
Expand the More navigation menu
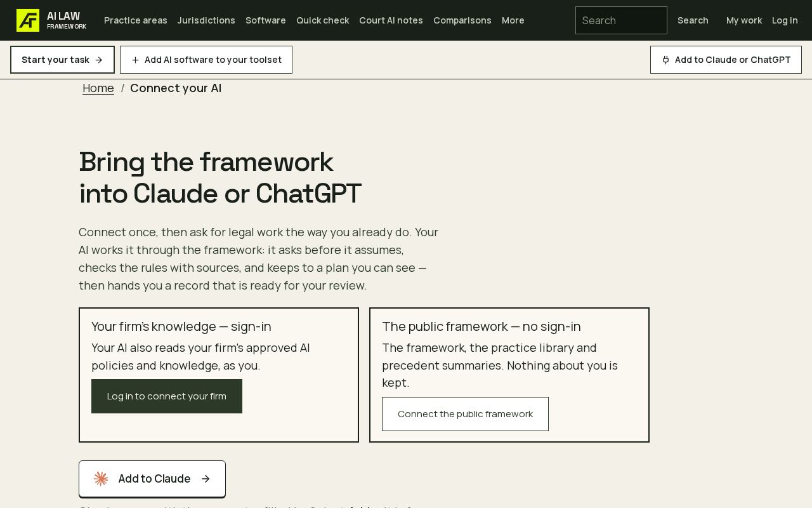(513, 20)
